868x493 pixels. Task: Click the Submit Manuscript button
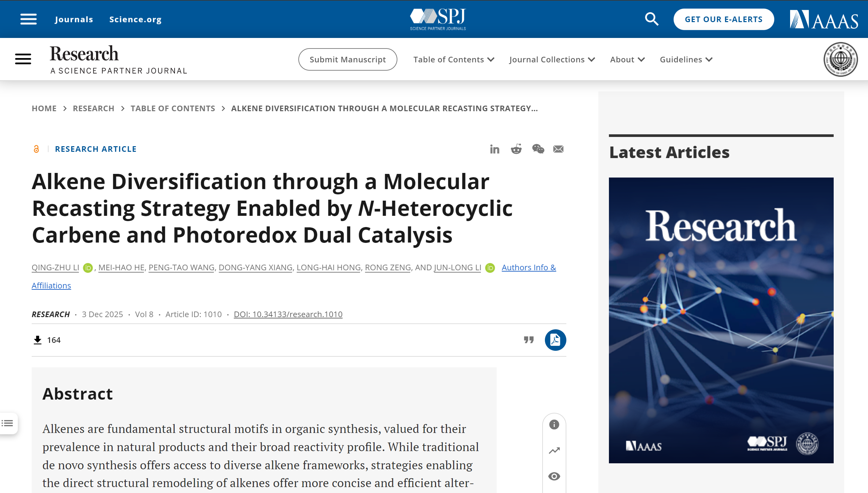(348, 60)
